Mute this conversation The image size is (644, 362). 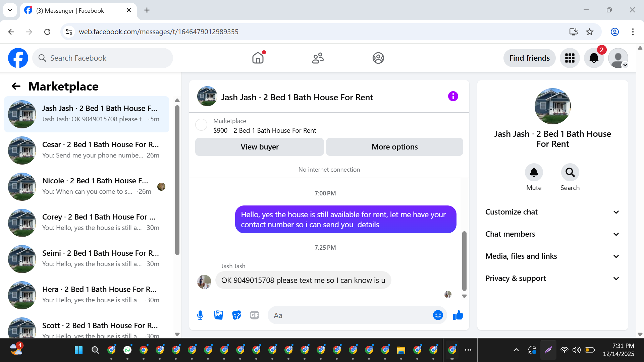(x=534, y=173)
